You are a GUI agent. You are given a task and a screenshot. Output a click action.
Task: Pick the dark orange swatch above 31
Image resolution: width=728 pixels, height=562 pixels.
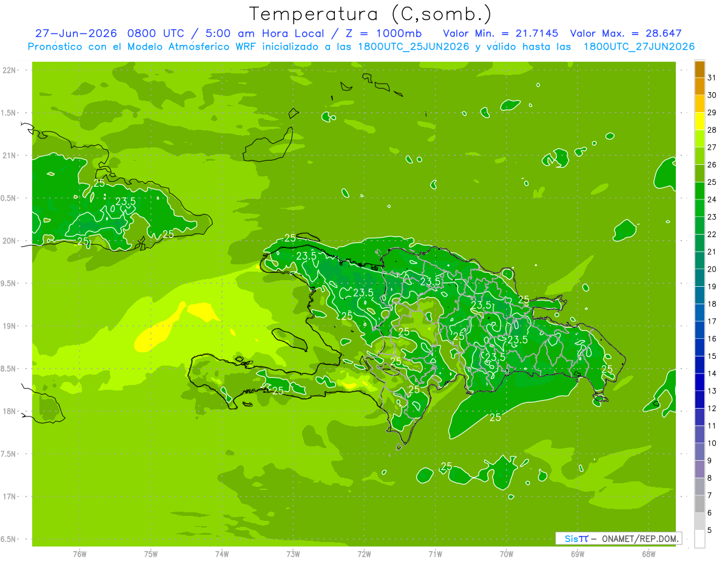coord(700,69)
